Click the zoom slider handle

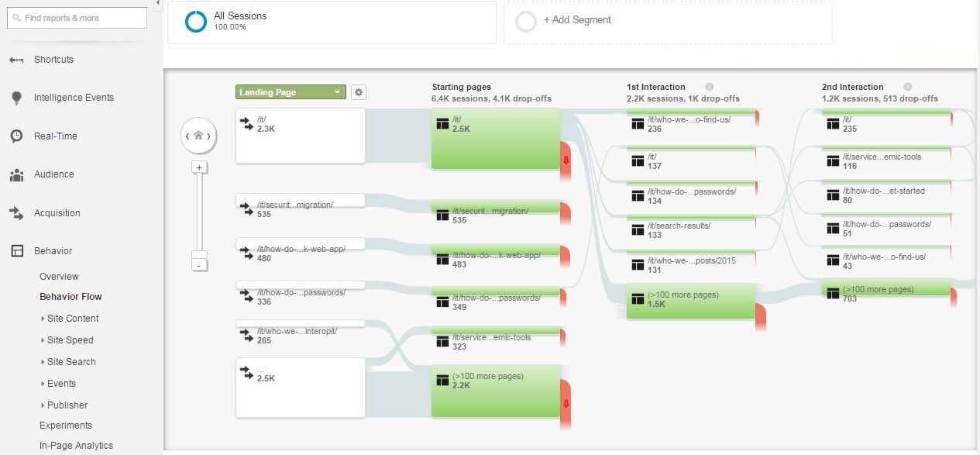coord(199,255)
